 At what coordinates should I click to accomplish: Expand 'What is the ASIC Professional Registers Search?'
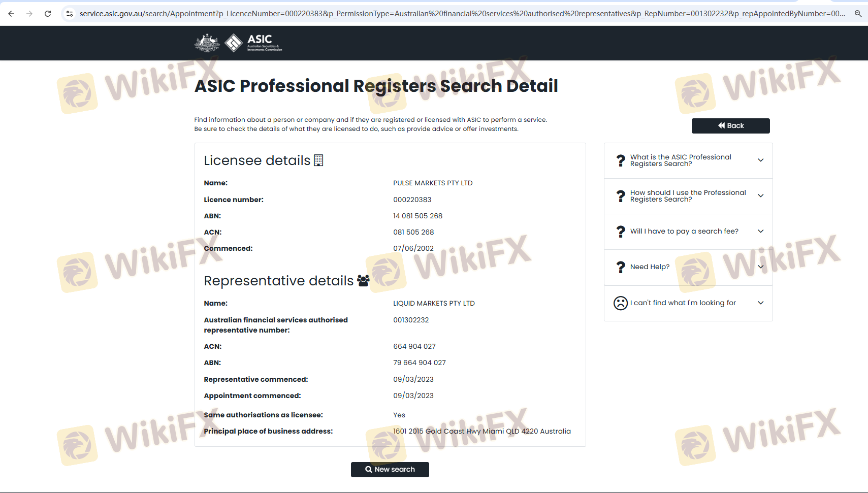pos(760,160)
